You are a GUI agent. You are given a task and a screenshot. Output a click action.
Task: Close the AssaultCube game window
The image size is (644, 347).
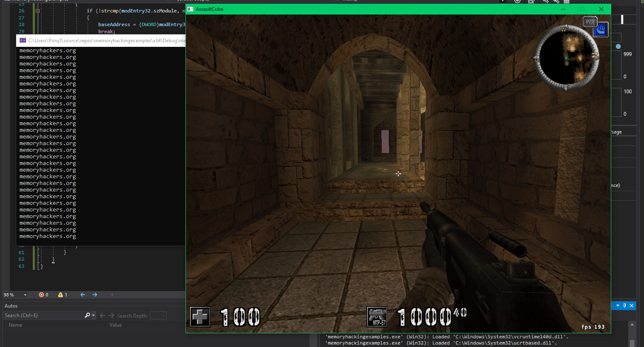(601, 9)
